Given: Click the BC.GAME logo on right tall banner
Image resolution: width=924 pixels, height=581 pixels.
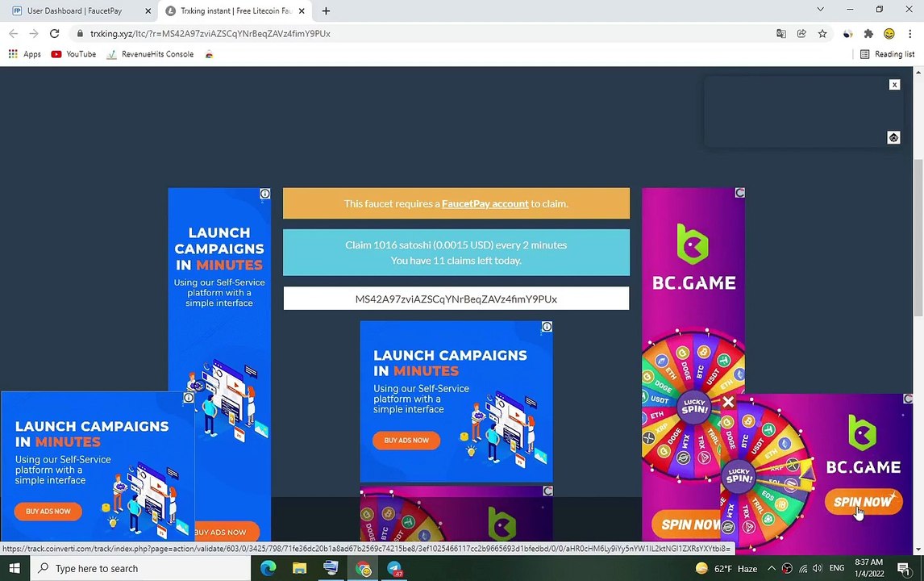Looking at the screenshot, I should point(693,257).
